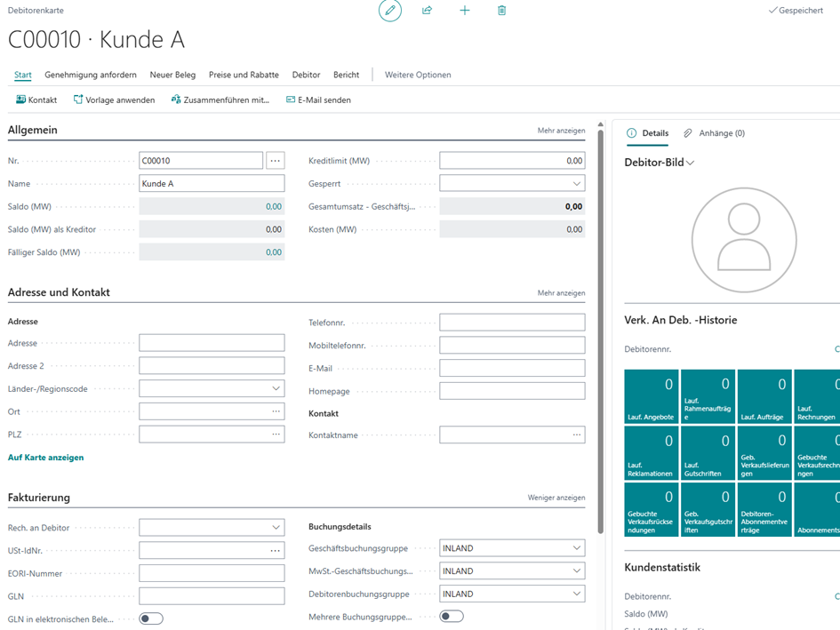
Task: Open the Preise und Rabatte menu
Action: 244,75
